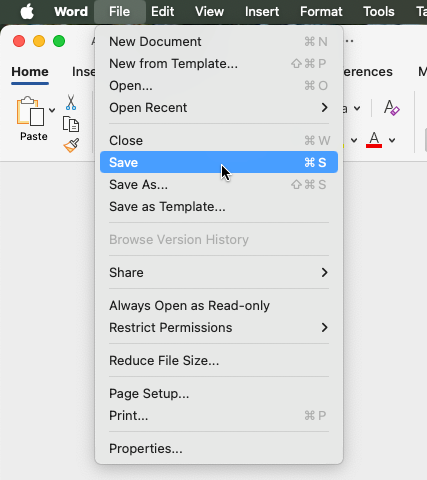Open the Restrict Permissions submenu
427x480 pixels.
[219, 328]
